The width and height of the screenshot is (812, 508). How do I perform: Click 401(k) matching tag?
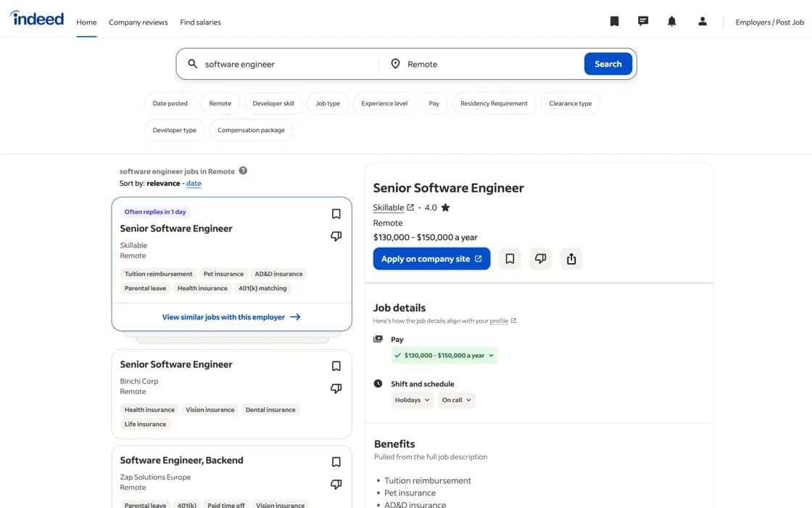click(262, 288)
